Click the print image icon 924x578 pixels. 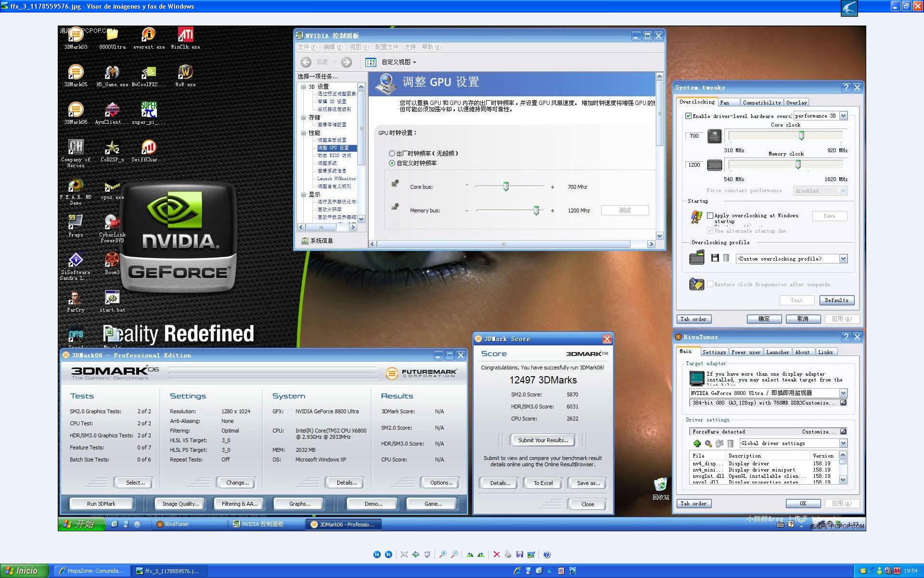pos(508,554)
